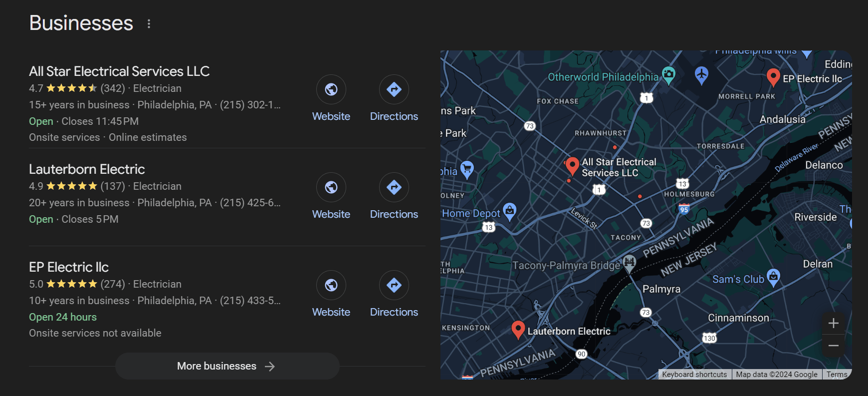
Task: Click the airport airplane marker on map
Action: pos(701,75)
